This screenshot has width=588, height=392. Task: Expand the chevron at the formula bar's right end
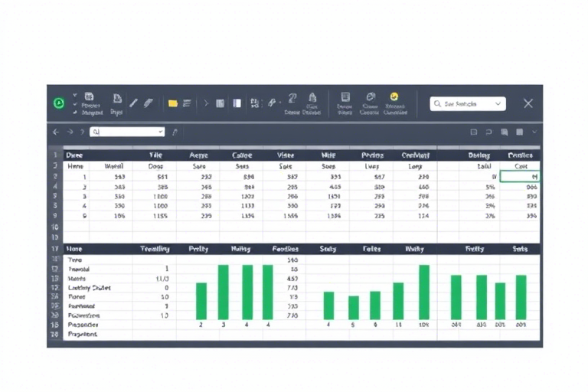click(534, 132)
